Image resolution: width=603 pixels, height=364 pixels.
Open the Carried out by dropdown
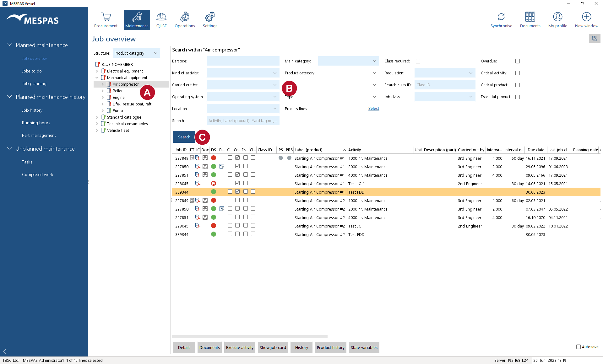pos(243,85)
